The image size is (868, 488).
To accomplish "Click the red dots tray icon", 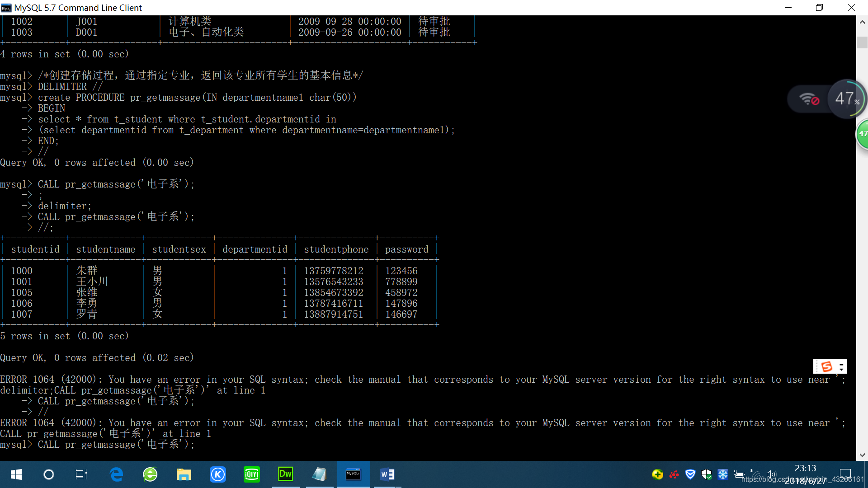I will tap(674, 474).
